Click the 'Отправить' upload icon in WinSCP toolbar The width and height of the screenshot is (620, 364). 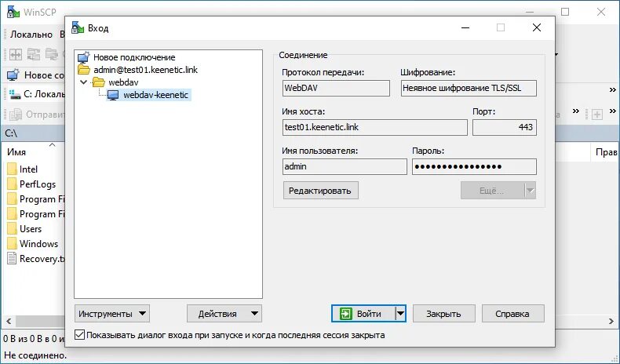click(16, 115)
